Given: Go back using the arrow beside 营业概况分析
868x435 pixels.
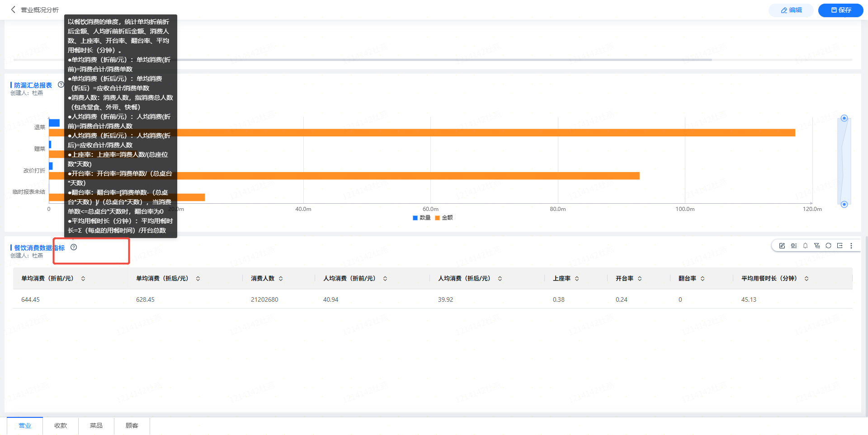Looking at the screenshot, I should point(13,9).
